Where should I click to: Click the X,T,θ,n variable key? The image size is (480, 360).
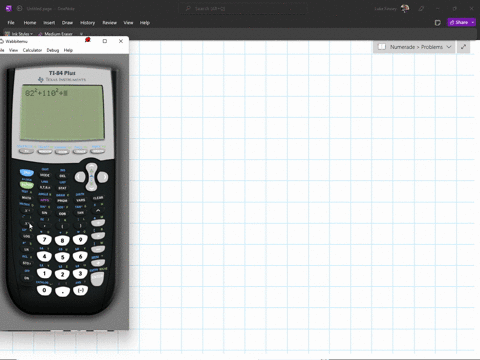point(45,187)
